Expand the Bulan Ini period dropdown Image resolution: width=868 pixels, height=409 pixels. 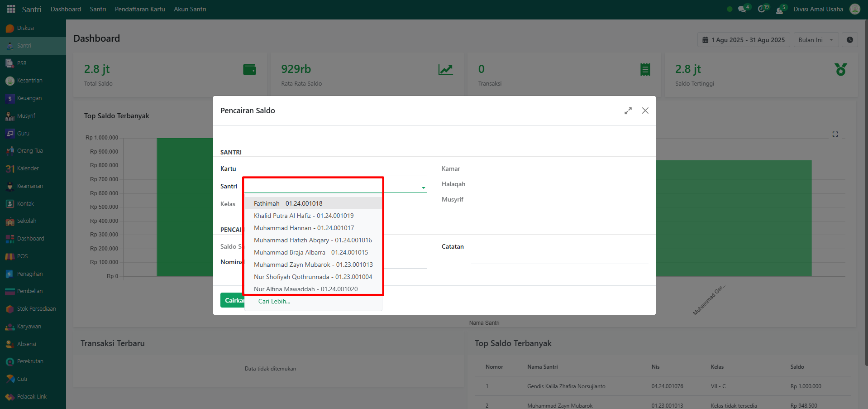[816, 40]
